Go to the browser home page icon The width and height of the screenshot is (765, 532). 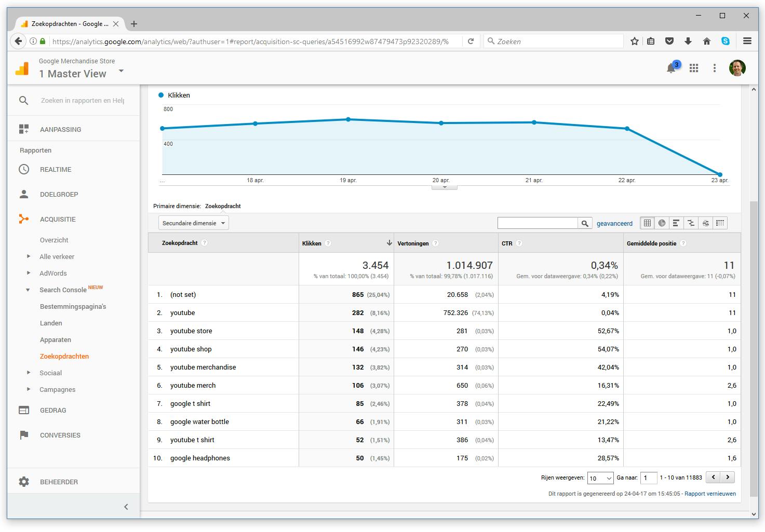pyautogui.click(x=707, y=41)
